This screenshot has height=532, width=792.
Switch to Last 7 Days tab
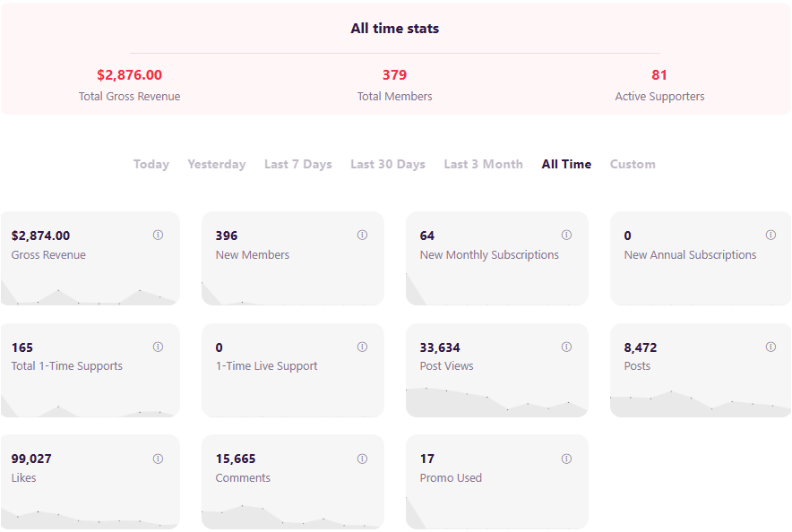[298, 165]
